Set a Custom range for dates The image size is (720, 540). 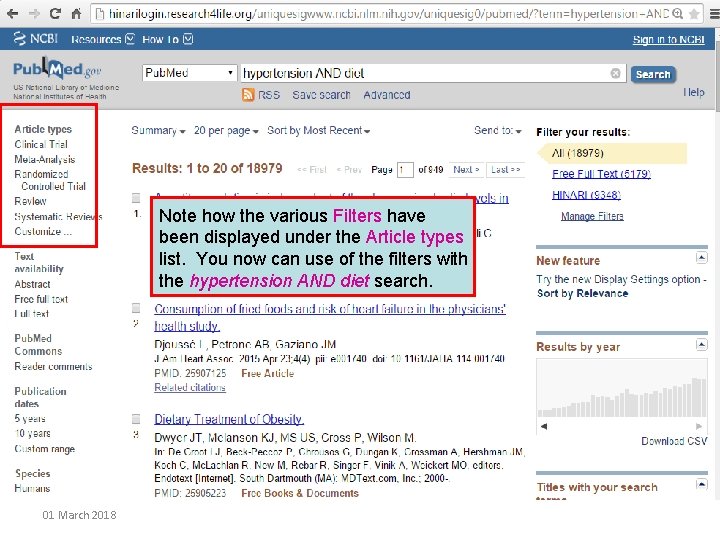tap(45, 449)
